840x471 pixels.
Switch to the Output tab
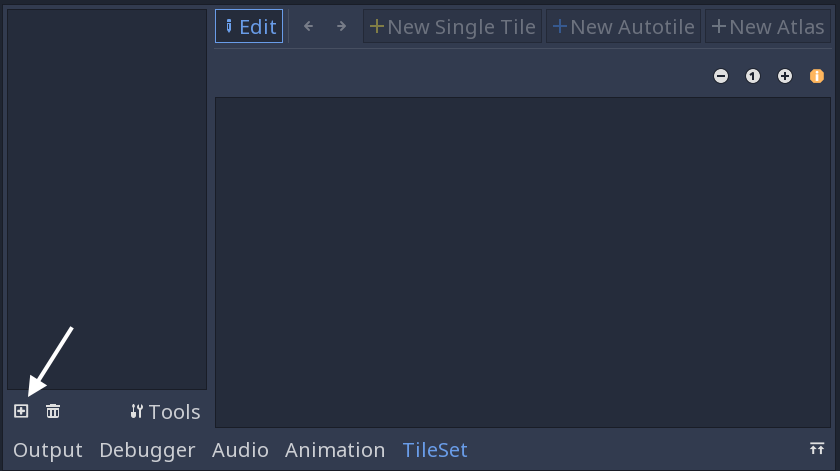(x=48, y=450)
